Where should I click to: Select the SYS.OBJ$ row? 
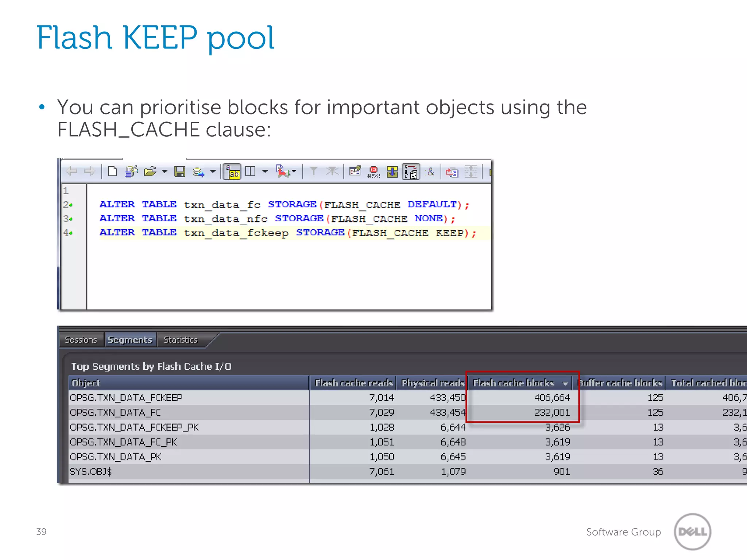click(x=408, y=471)
